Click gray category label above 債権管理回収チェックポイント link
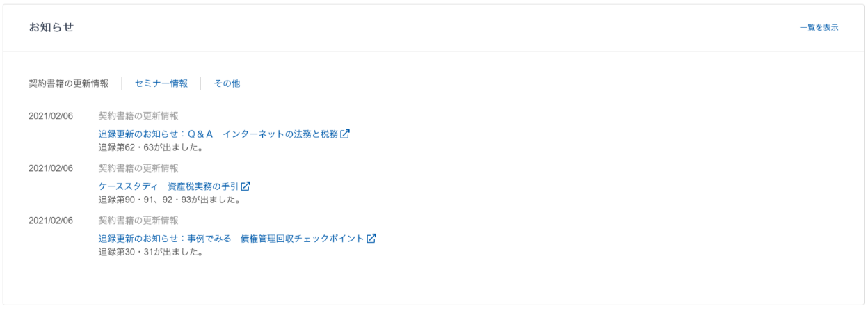868x311 pixels. coord(138,221)
